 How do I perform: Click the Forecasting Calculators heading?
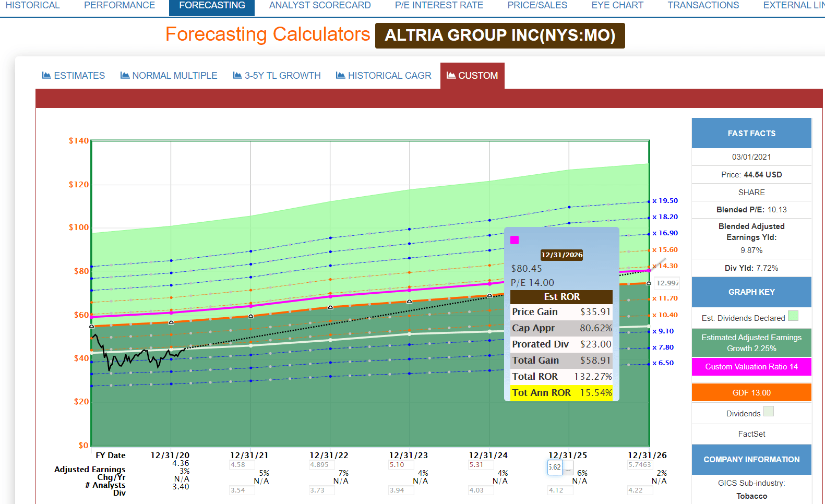coord(268,34)
